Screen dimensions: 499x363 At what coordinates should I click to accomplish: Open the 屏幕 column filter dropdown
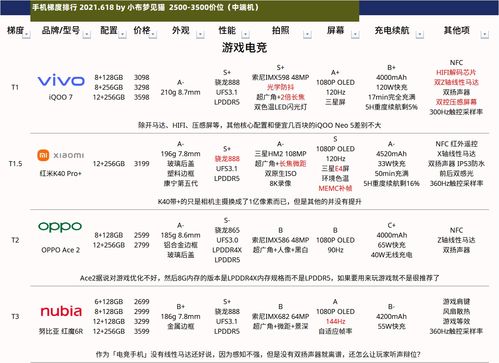click(355, 34)
